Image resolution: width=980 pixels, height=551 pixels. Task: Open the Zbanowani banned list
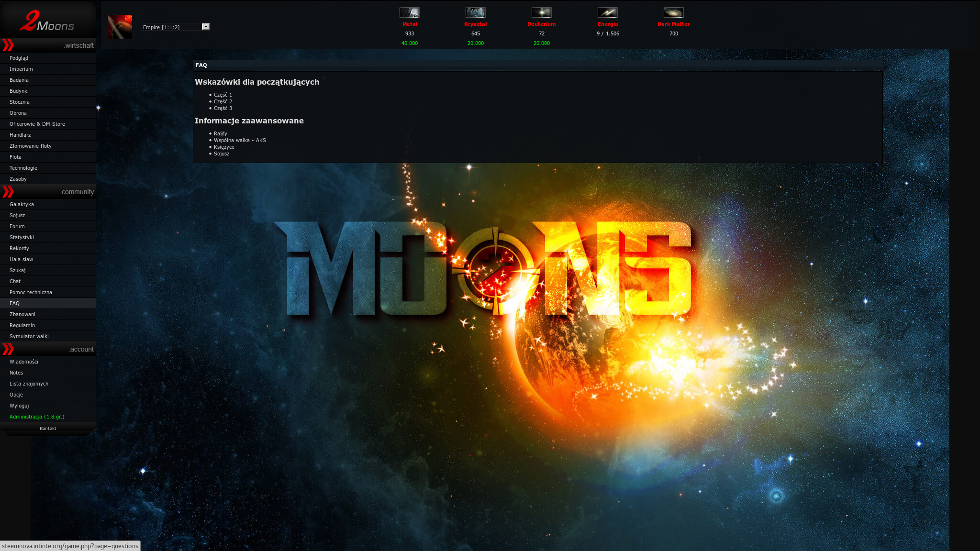(x=48, y=314)
